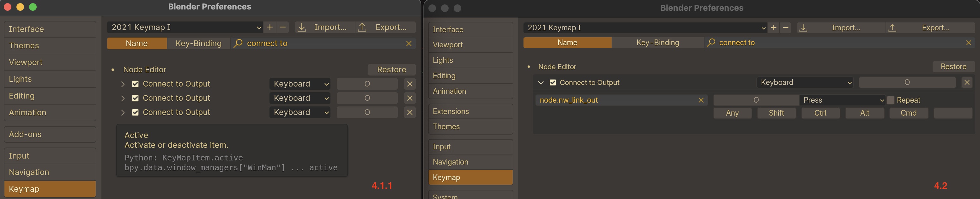Click Export button in right window
Viewport: 980px width, 199px height.
(x=930, y=28)
